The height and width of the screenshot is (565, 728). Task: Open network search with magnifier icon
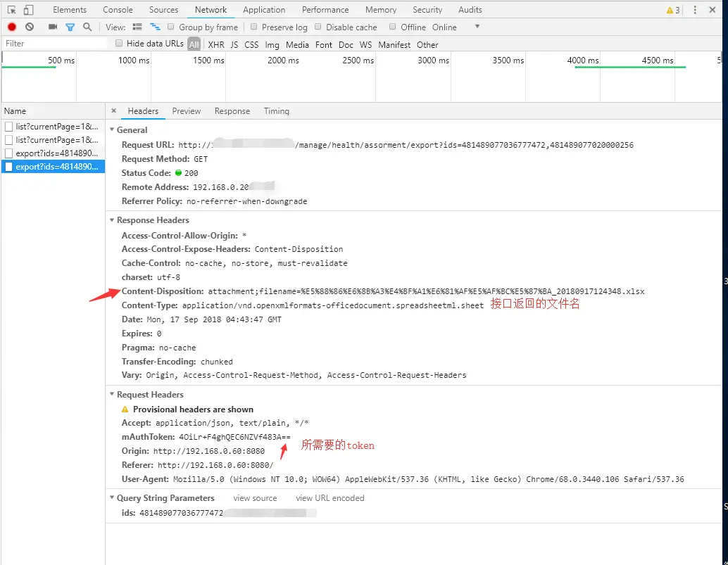coord(87,26)
